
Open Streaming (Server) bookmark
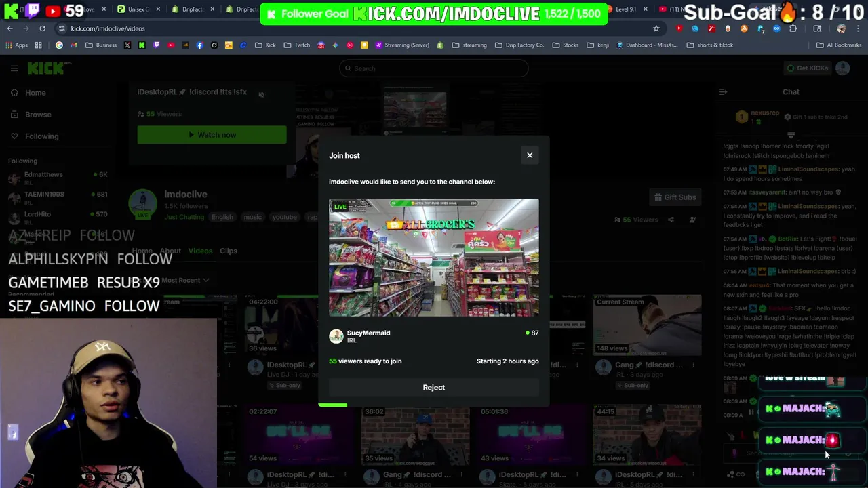(x=402, y=45)
